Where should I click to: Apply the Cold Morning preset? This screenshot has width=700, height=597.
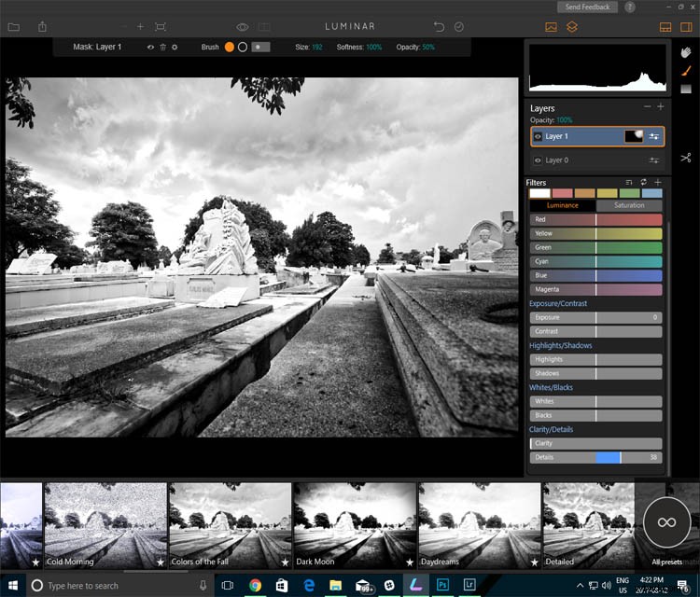coord(105,525)
